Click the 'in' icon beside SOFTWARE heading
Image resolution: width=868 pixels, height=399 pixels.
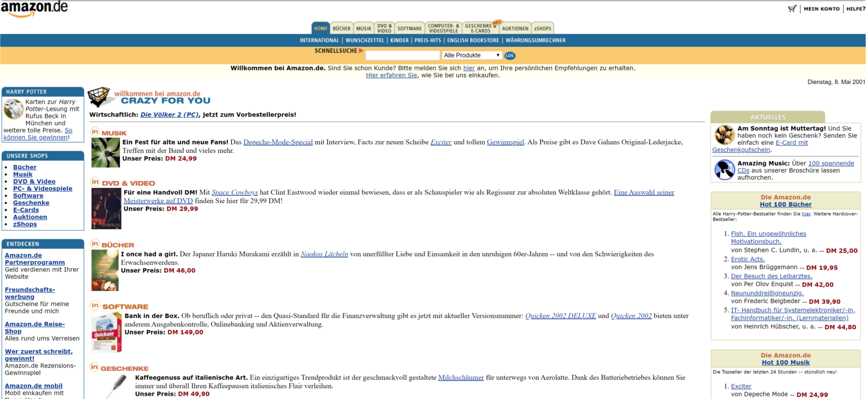pyautogui.click(x=95, y=305)
